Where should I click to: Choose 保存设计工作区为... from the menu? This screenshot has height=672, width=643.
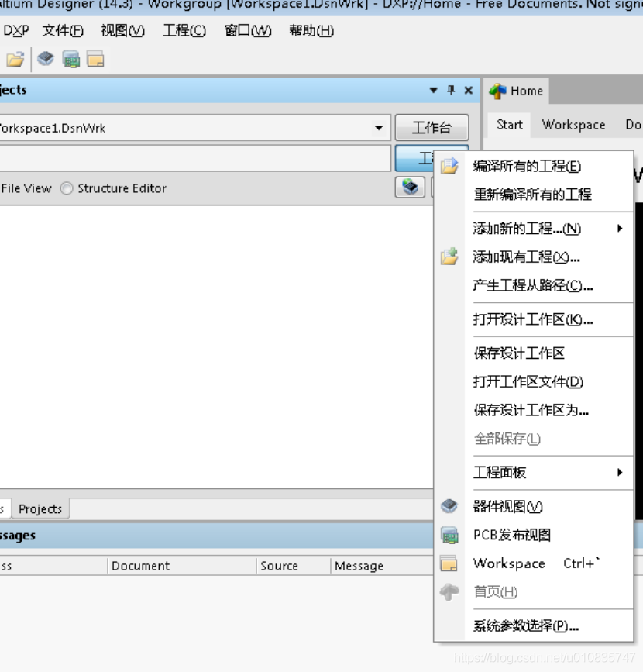531,410
